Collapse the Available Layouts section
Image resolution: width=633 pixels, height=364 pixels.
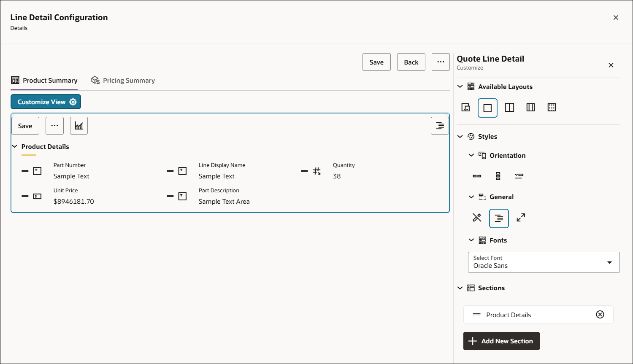click(x=460, y=86)
